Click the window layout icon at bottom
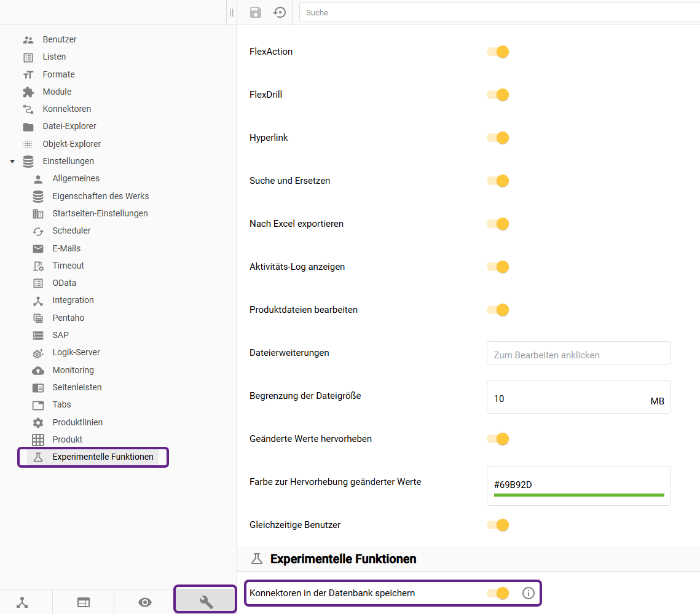 coord(84,602)
